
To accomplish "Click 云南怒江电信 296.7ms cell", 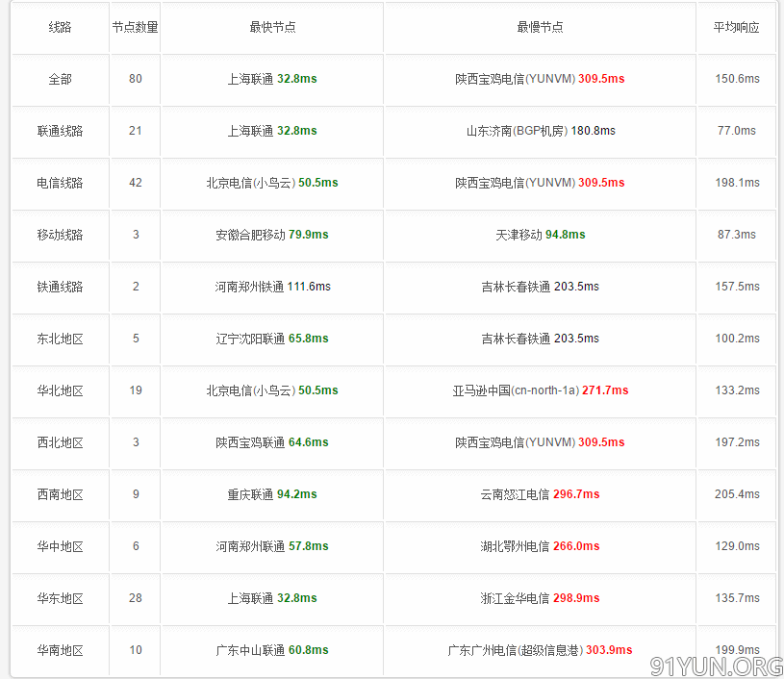I will pyautogui.click(x=540, y=495).
